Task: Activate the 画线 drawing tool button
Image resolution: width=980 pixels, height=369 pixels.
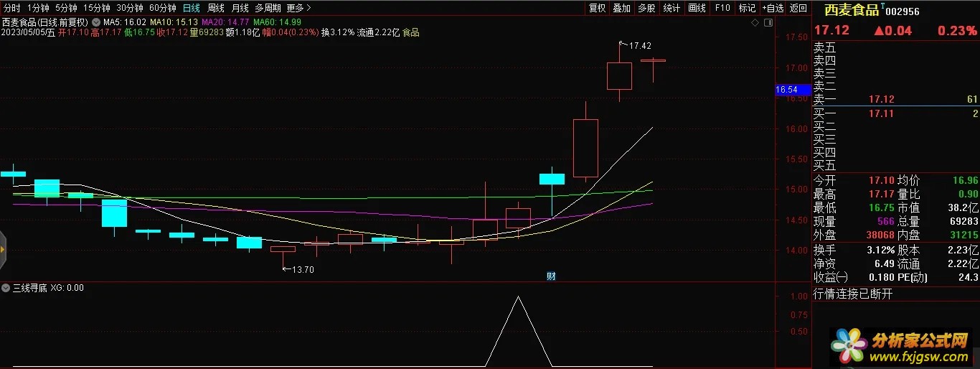Action: pos(697,9)
